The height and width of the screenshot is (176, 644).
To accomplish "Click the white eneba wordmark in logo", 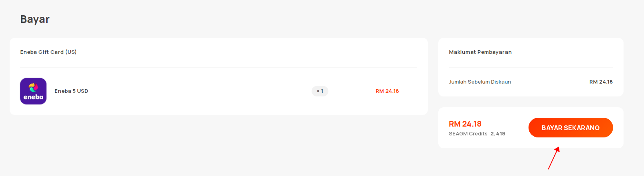I will tap(33, 97).
